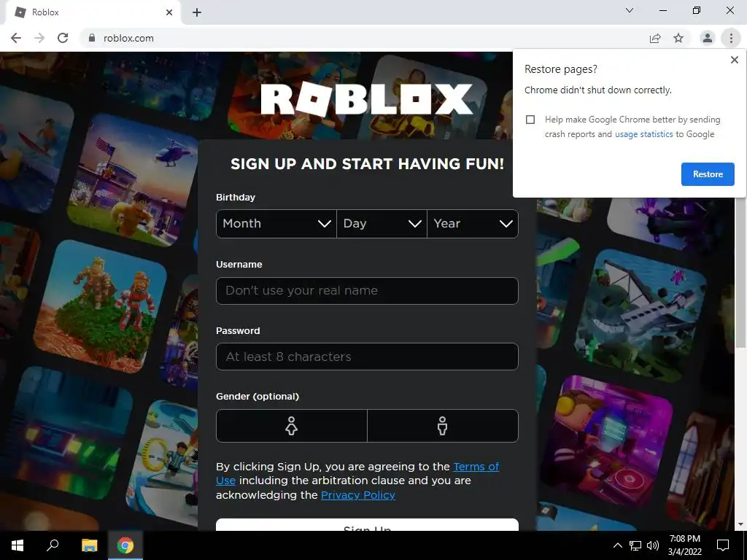The height and width of the screenshot is (560, 747).
Task: Open the volume tray icon
Action: coord(653,545)
